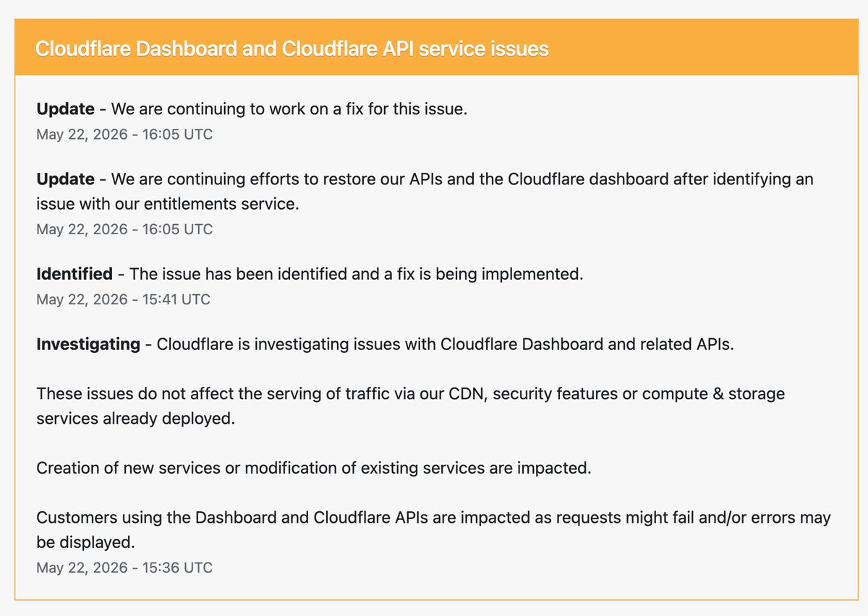The image size is (868, 616).
Task: Click the 15:41 UTC timestamp
Action: 124,299
